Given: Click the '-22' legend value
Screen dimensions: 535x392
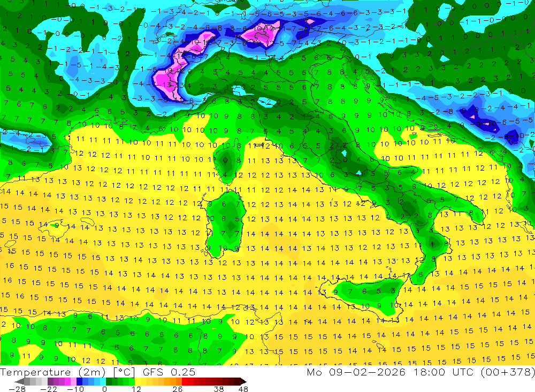Looking at the screenshot, I should 49,389.
